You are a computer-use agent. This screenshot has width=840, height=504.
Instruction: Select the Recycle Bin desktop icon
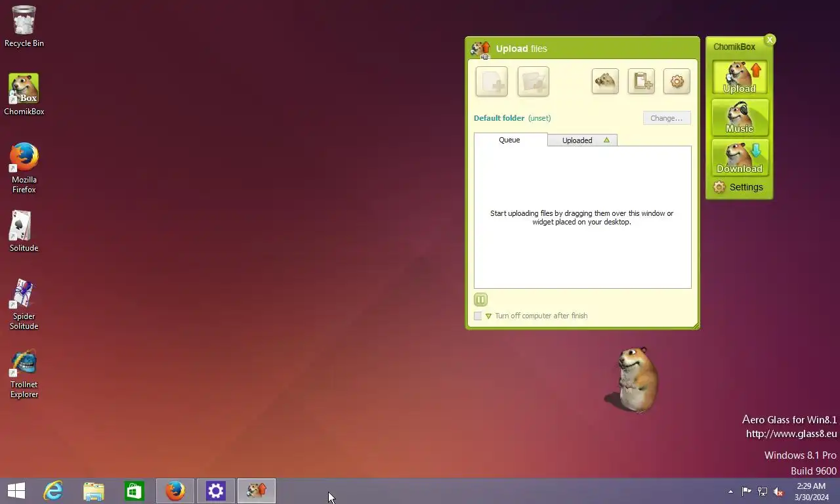click(x=24, y=26)
